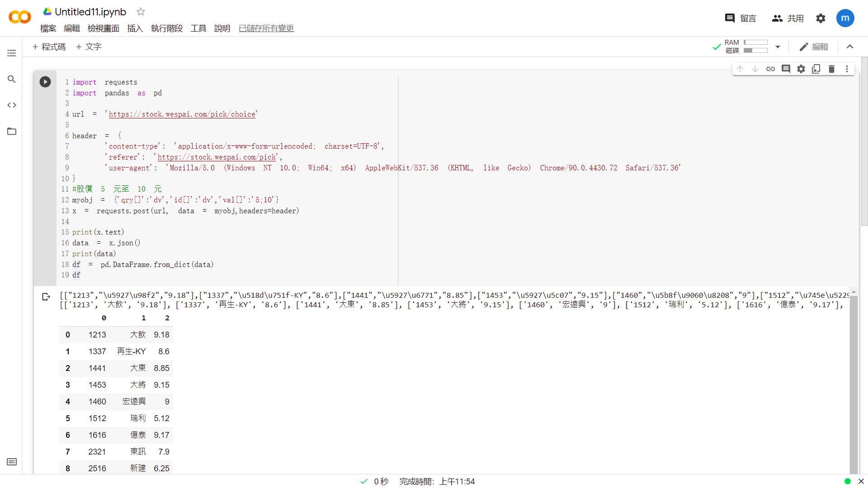This screenshot has width=868, height=488.
Task: Click column header 2 in table
Action: [x=167, y=318]
